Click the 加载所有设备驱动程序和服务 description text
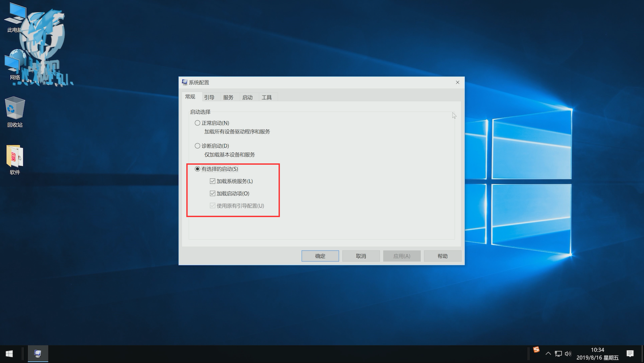Screen dimensions: 644x363 click(237, 132)
